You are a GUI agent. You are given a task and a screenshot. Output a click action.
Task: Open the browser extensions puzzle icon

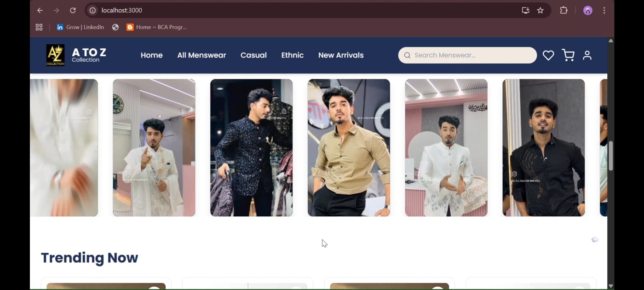pos(563,10)
